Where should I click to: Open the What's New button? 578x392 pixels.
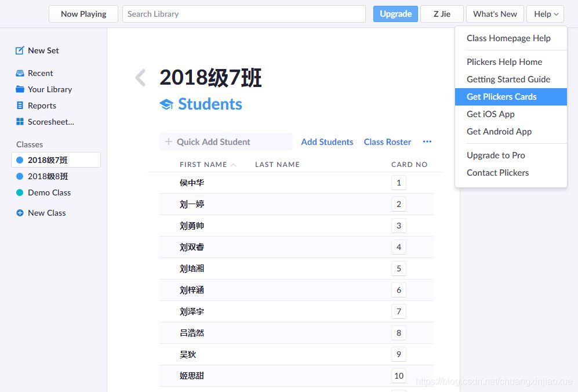point(495,14)
